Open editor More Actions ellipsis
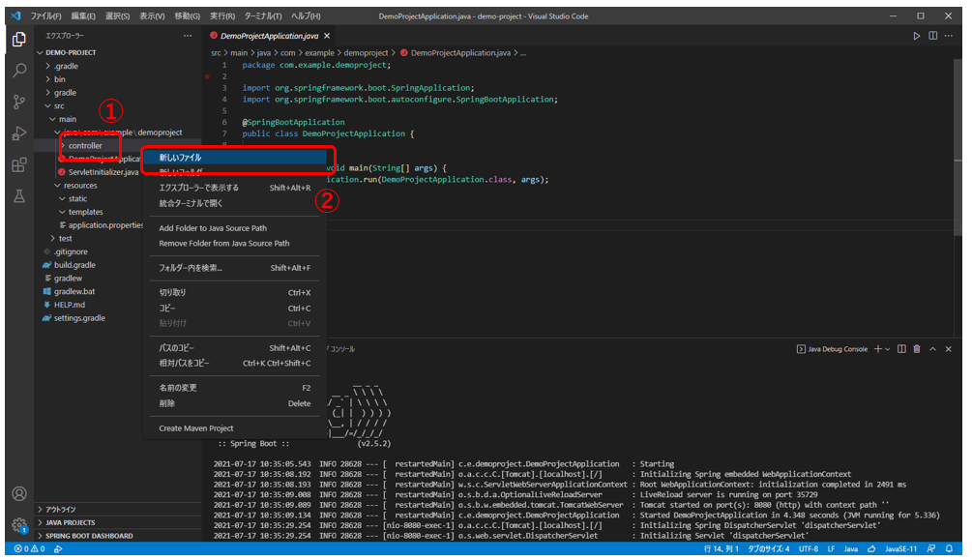This screenshot has height=560, width=972. click(x=949, y=36)
